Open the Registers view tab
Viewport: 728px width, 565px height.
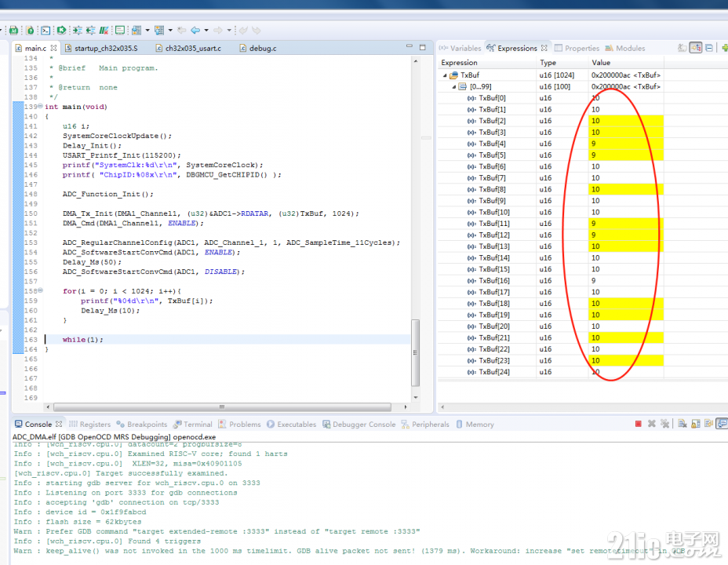click(89, 425)
